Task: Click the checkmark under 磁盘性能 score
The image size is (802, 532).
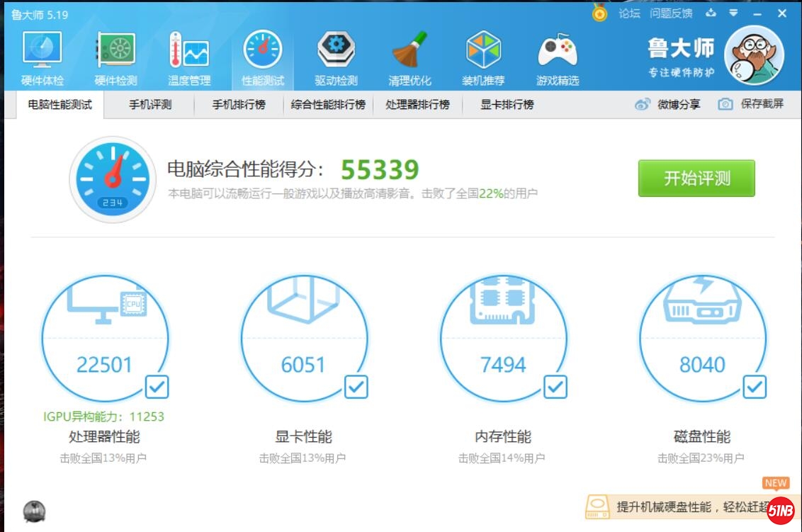Action: 754,387
